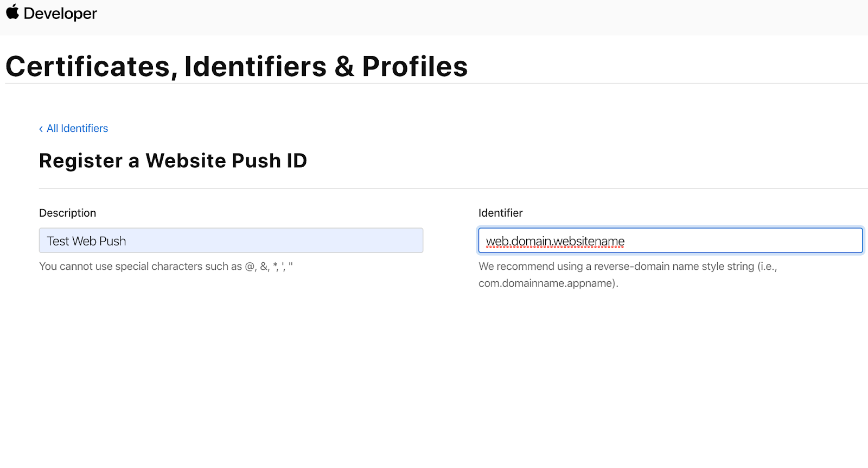Click the special characters warning text
This screenshot has width=868, height=468.
click(x=166, y=267)
